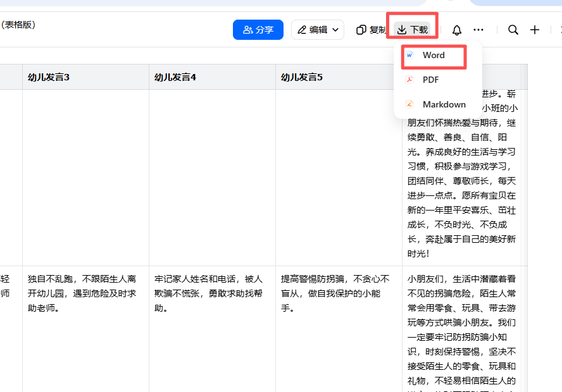Click the cell containing 朋友们怀揣热爱与期待
The width and height of the screenshot is (562, 392).
tap(461, 178)
